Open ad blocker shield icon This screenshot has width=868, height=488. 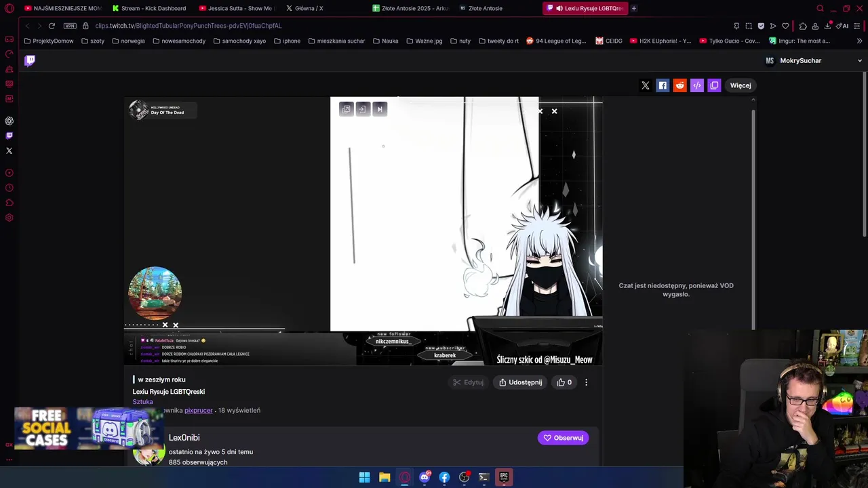pyautogui.click(x=761, y=26)
